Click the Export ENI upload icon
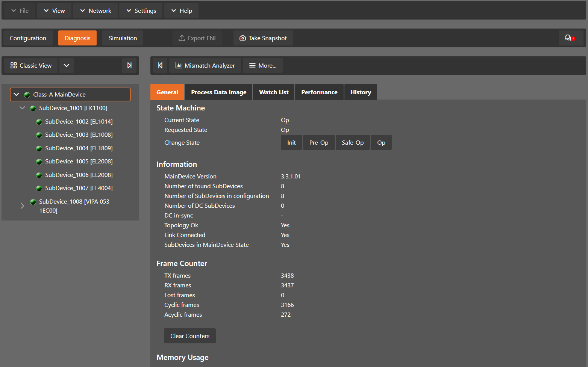Screen dimensions: 588x367 tap(182, 38)
